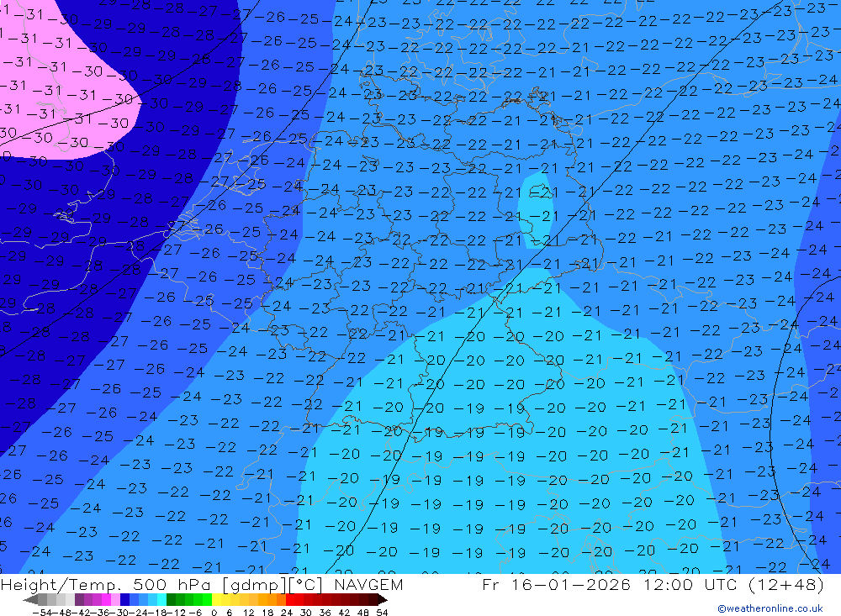Click the '[gdmp]' unit label
The width and height of the screenshot is (841, 616).
tap(252, 584)
